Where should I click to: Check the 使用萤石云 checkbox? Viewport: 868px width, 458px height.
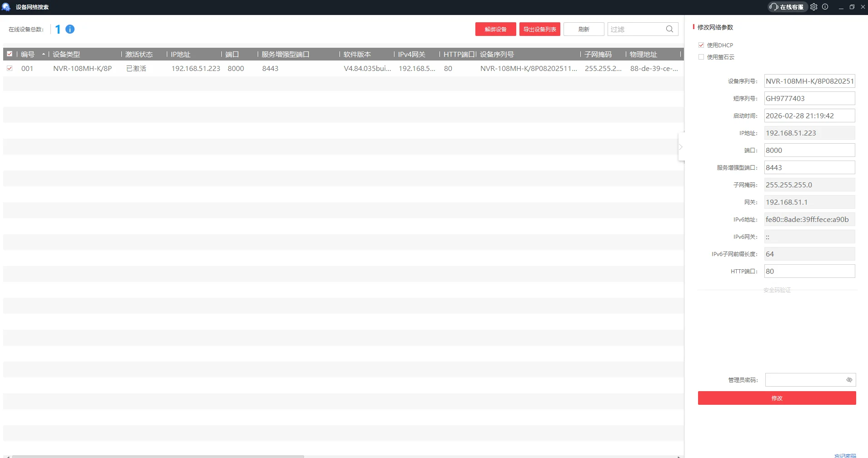coord(701,57)
